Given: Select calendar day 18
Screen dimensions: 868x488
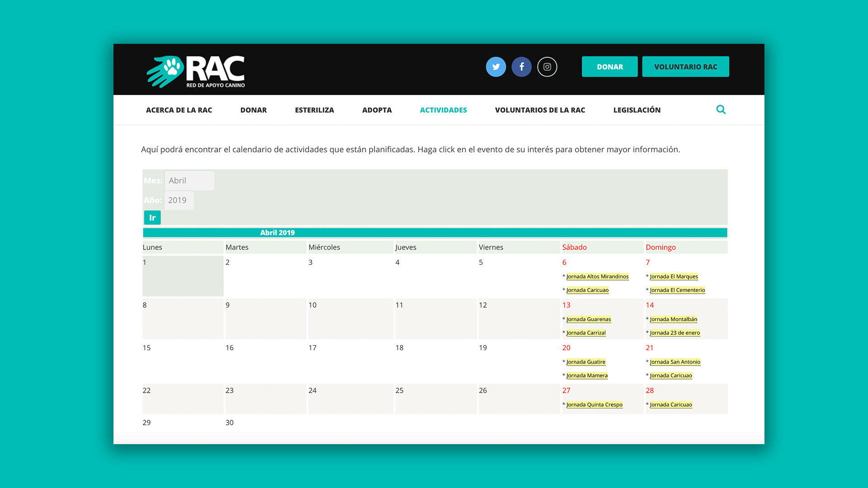Looking at the screenshot, I should [x=436, y=361].
